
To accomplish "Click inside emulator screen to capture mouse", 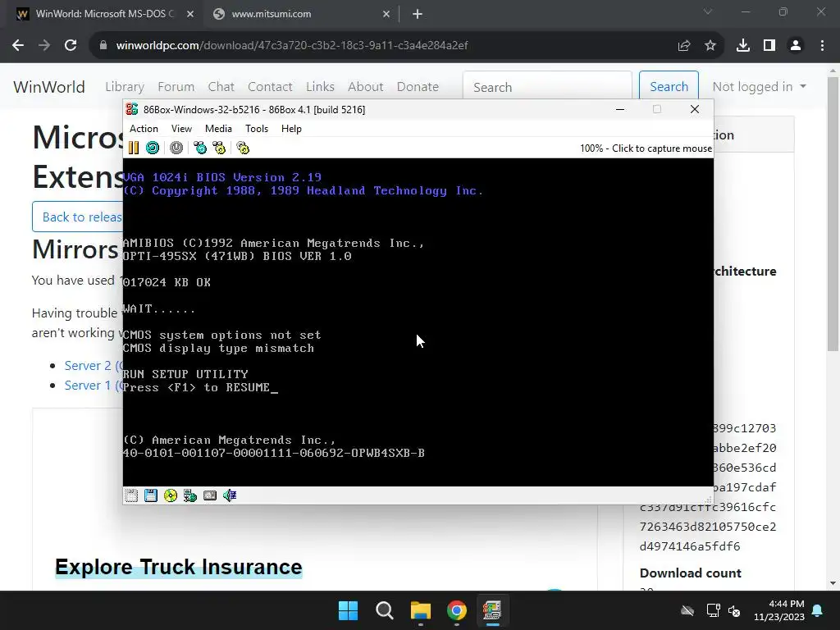I will (x=418, y=322).
